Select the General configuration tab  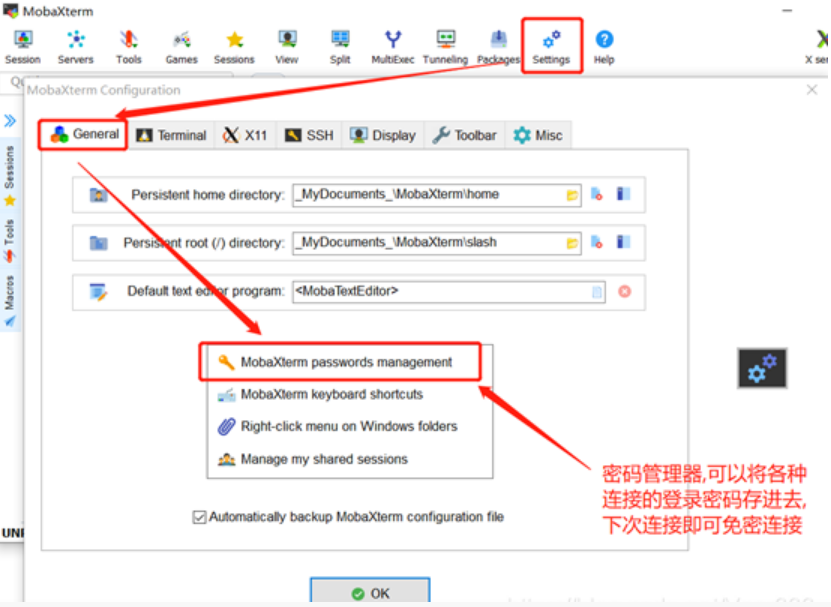84,135
